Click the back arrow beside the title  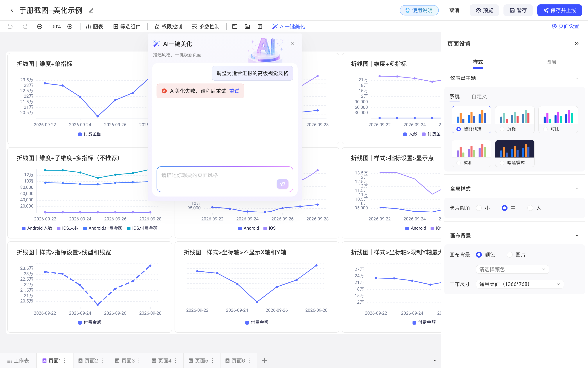[x=12, y=10]
